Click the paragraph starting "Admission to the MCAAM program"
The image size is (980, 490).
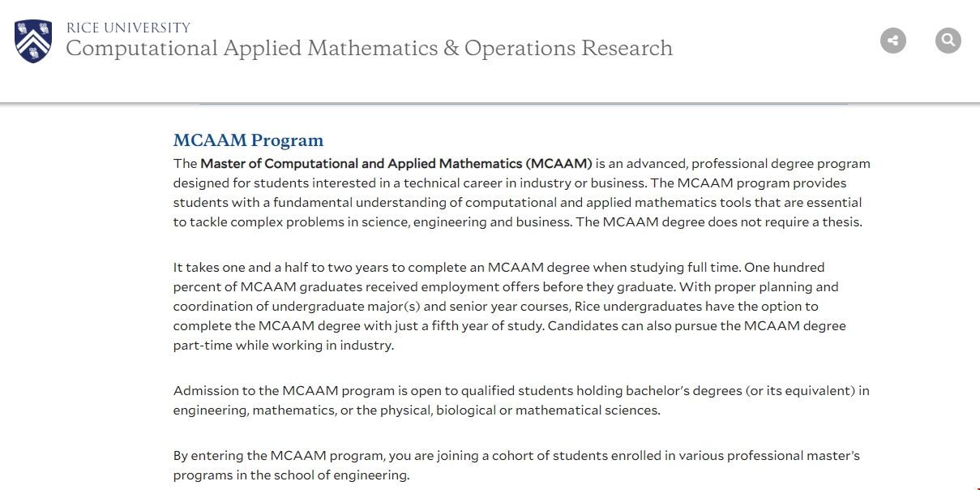pos(521,400)
